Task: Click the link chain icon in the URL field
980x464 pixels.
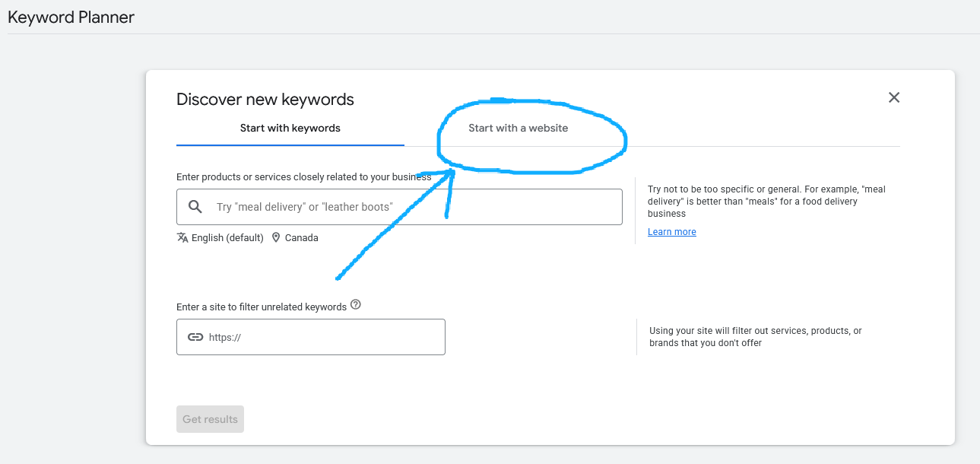Action: click(195, 336)
